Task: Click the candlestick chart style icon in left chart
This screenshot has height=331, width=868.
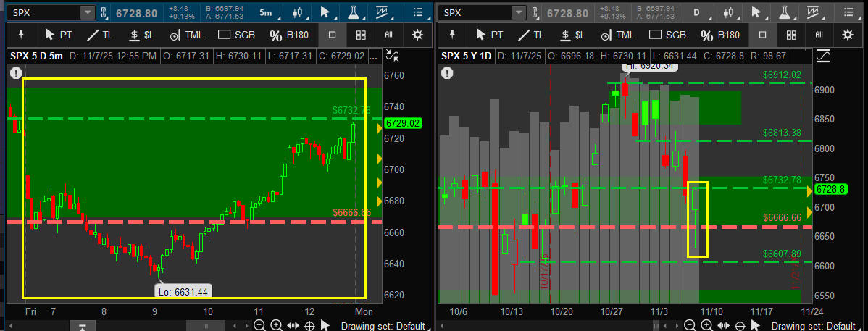Action: 296,12
